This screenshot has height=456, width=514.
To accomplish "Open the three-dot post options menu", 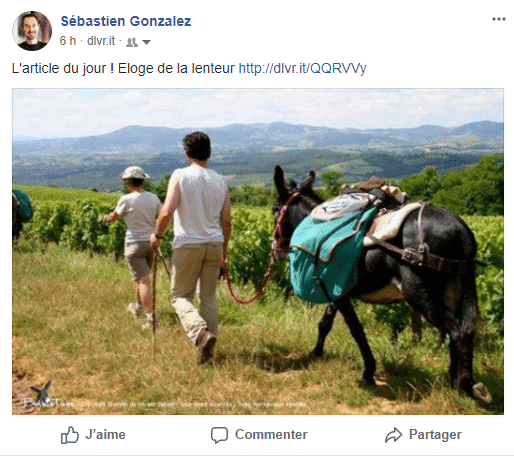I will click(499, 19).
